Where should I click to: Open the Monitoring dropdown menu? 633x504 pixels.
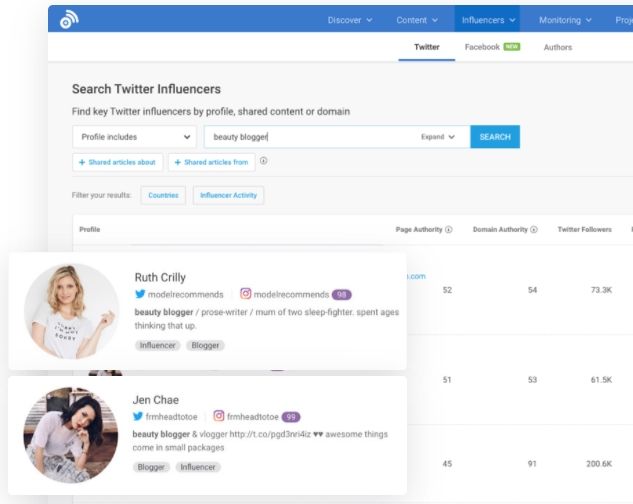[x=565, y=20]
